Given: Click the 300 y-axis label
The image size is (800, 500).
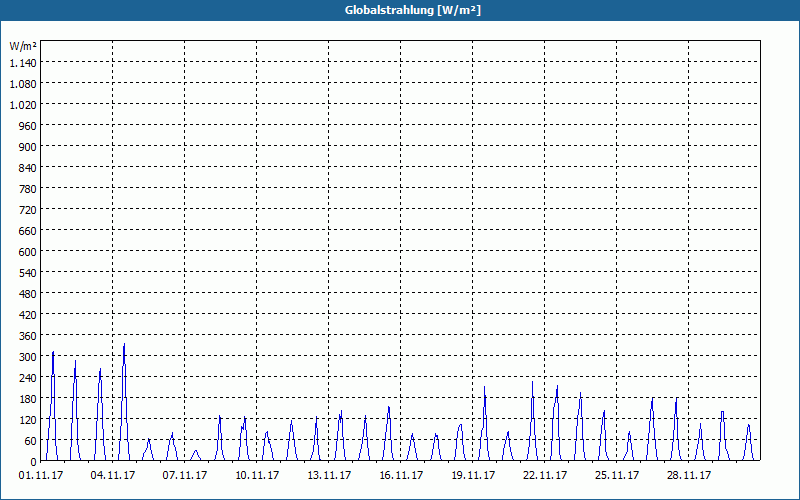Looking at the screenshot, I should click(x=28, y=357).
